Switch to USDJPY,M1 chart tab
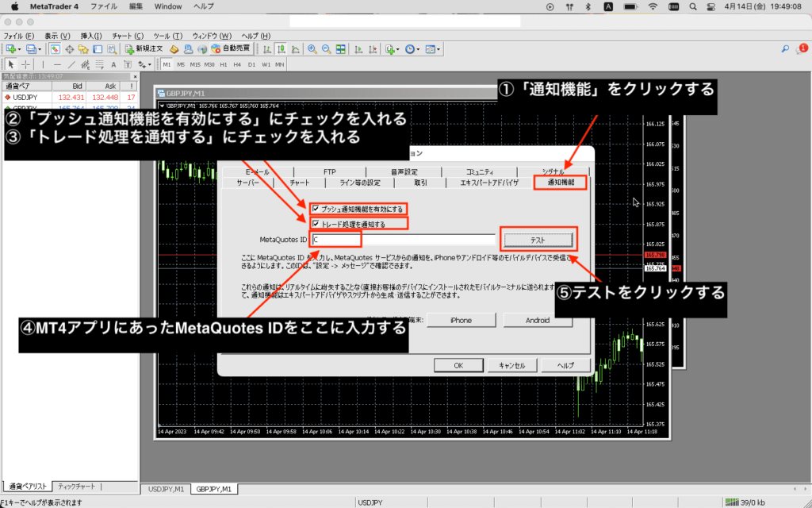 pos(166,489)
